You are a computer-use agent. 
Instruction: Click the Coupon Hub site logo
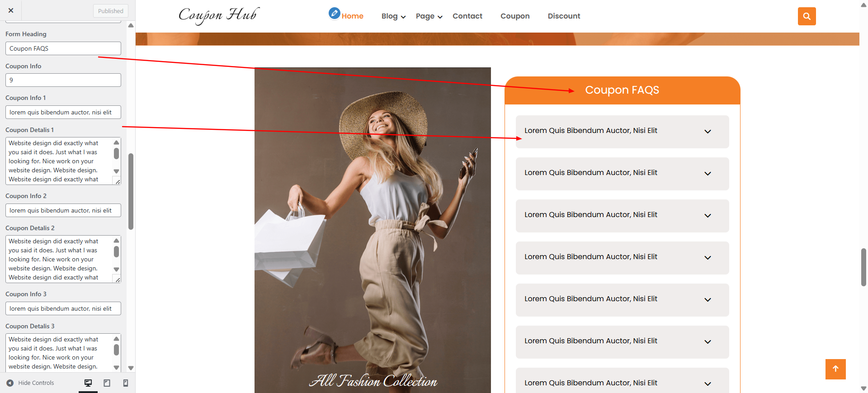click(219, 15)
